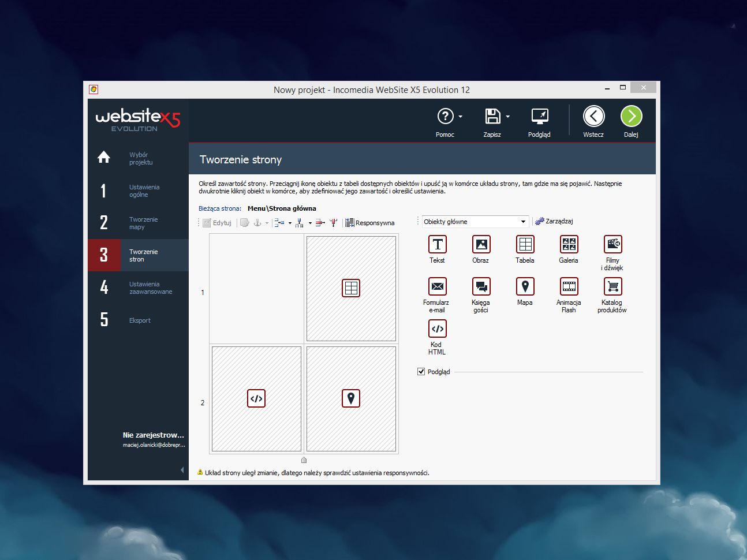This screenshot has width=747, height=560.
Task: Go to step 2 Tworzenie mapy
Action: (x=138, y=223)
